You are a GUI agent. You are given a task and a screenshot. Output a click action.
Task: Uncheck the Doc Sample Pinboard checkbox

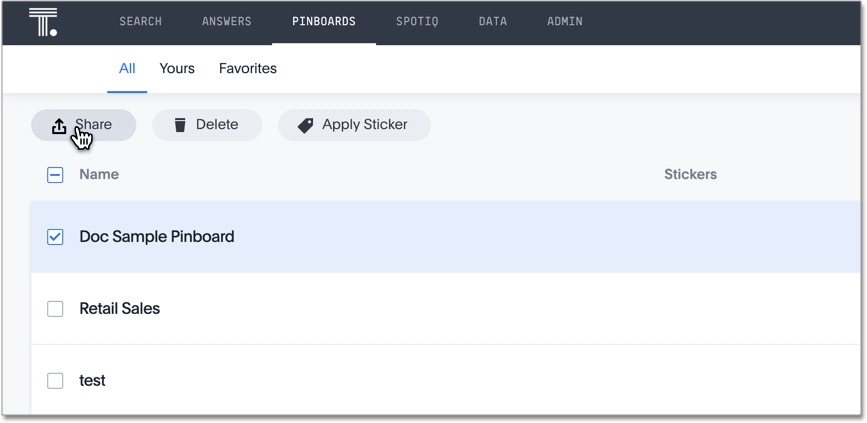coord(55,237)
